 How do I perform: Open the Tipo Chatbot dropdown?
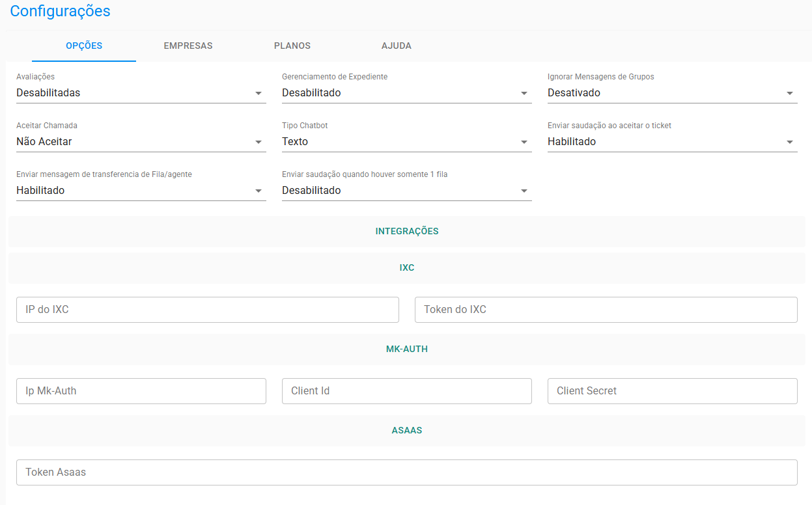[406, 142]
